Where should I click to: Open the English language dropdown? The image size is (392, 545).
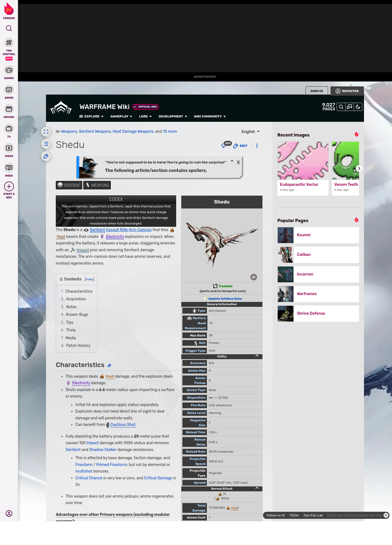pos(250,132)
